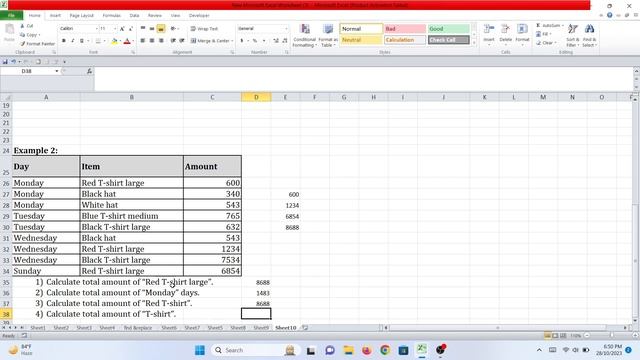
Task: Expand the cell Styles gallery more arrow
Action: point(474,42)
